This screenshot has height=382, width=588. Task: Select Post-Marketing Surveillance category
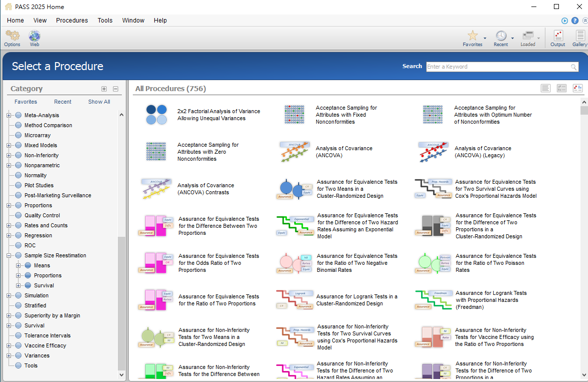[x=58, y=195]
